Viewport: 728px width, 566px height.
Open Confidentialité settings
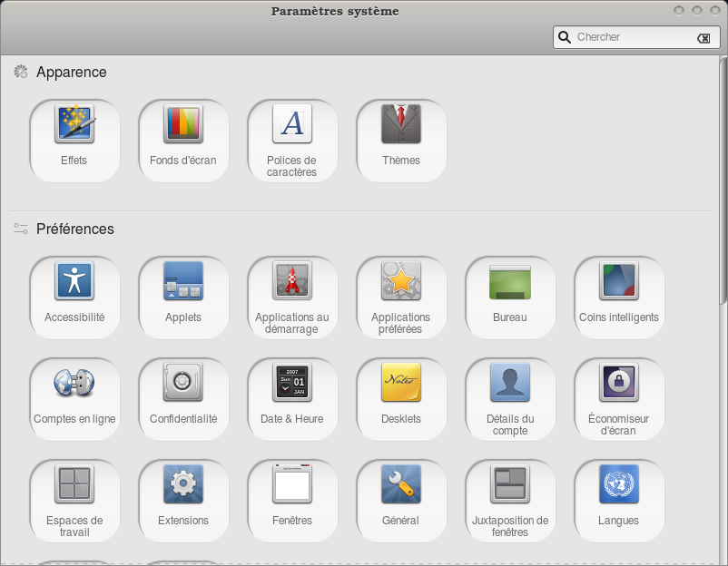(x=183, y=399)
